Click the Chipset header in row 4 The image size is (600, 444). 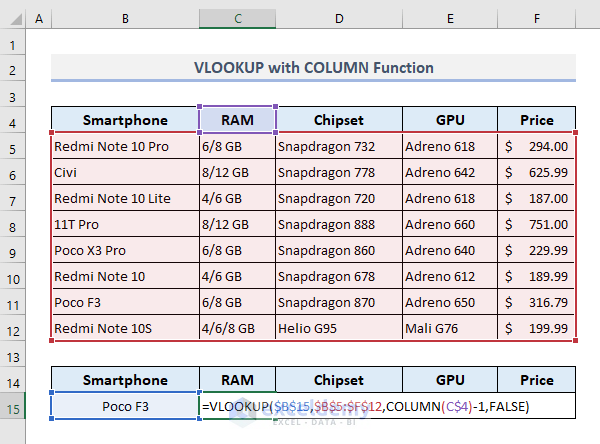[339, 120]
